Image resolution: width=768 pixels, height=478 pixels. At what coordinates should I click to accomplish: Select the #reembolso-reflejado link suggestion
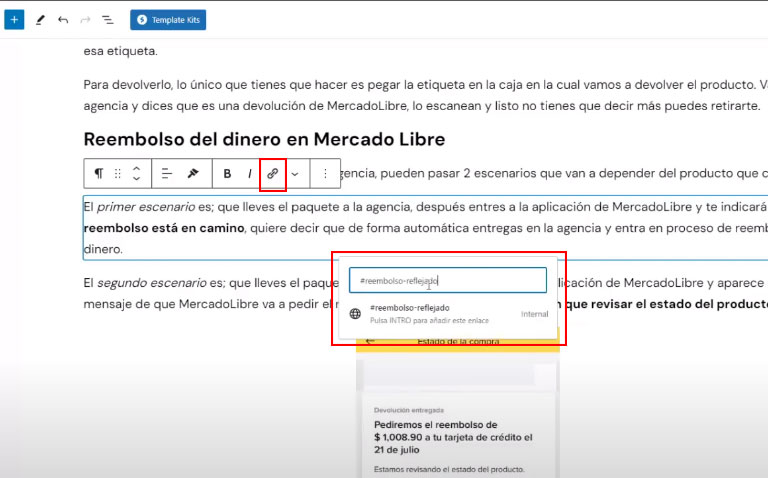coord(448,313)
